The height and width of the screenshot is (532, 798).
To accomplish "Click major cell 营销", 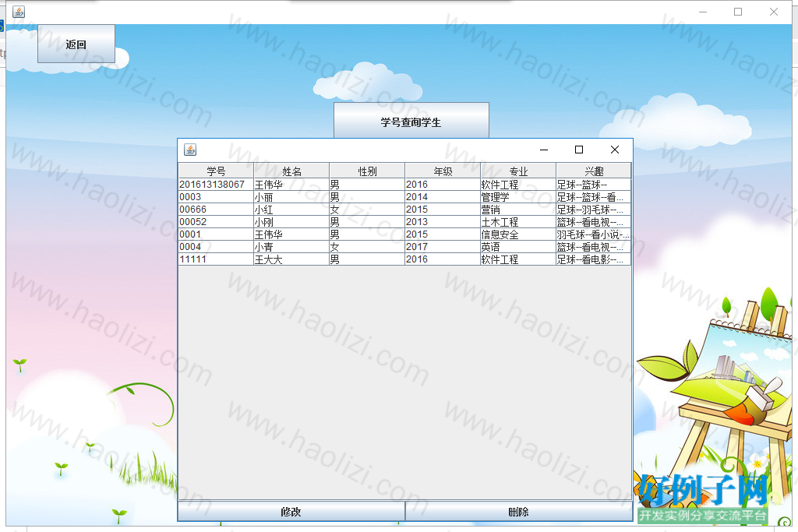I will pyautogui.click(x=518, y=209).
